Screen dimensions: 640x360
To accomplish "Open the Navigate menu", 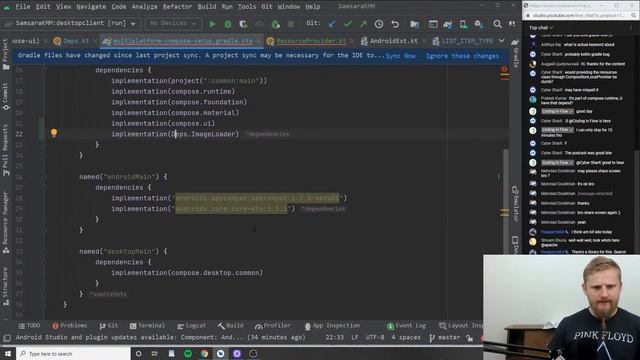I will point(91,7).
